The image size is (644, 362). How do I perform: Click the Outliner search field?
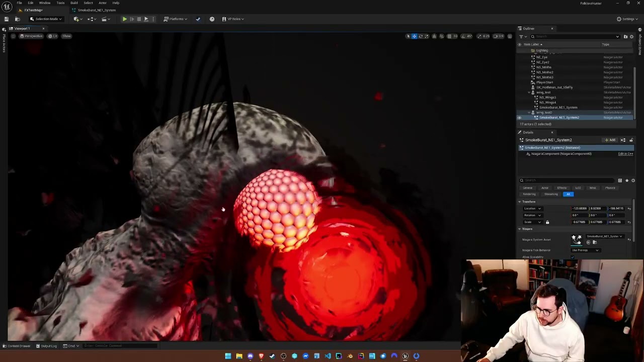(x=574, y=37)
